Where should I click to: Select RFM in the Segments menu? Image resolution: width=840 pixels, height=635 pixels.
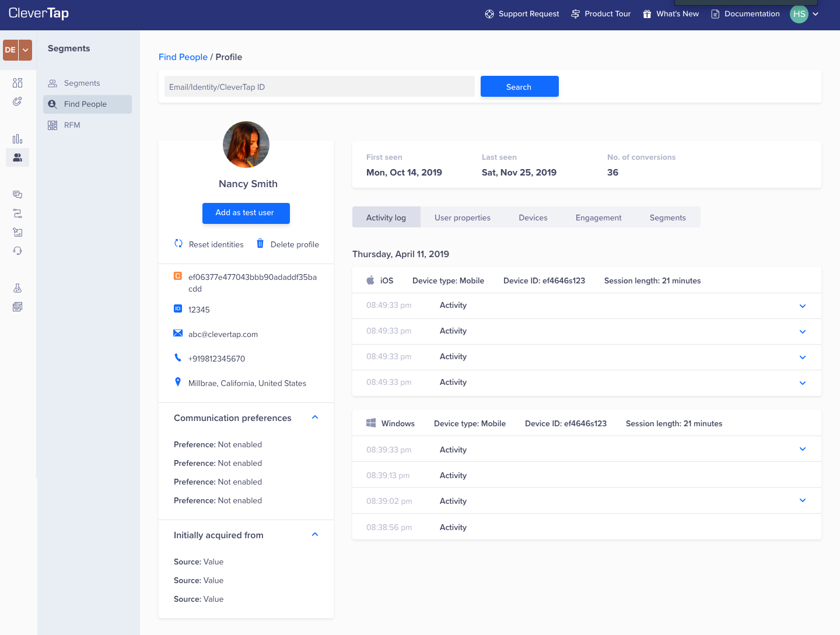tap(72, 125)
